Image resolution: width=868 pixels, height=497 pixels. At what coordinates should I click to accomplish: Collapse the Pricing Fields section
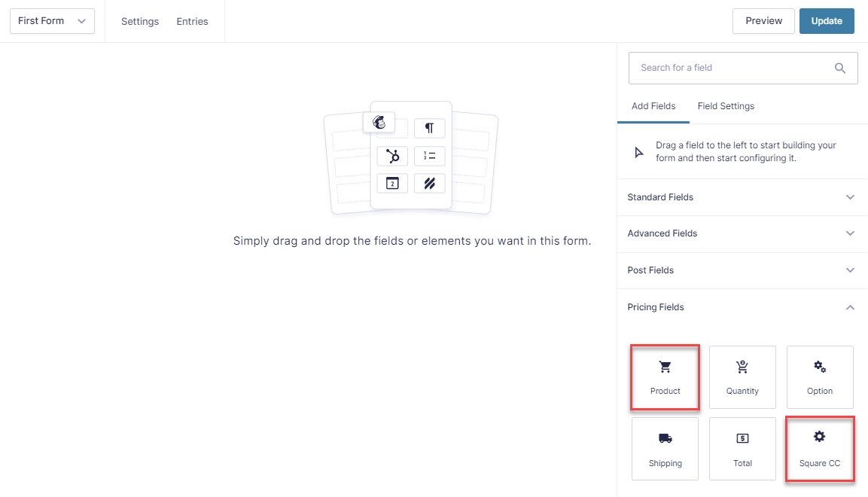pyautogui.click(x=742, y=307)
